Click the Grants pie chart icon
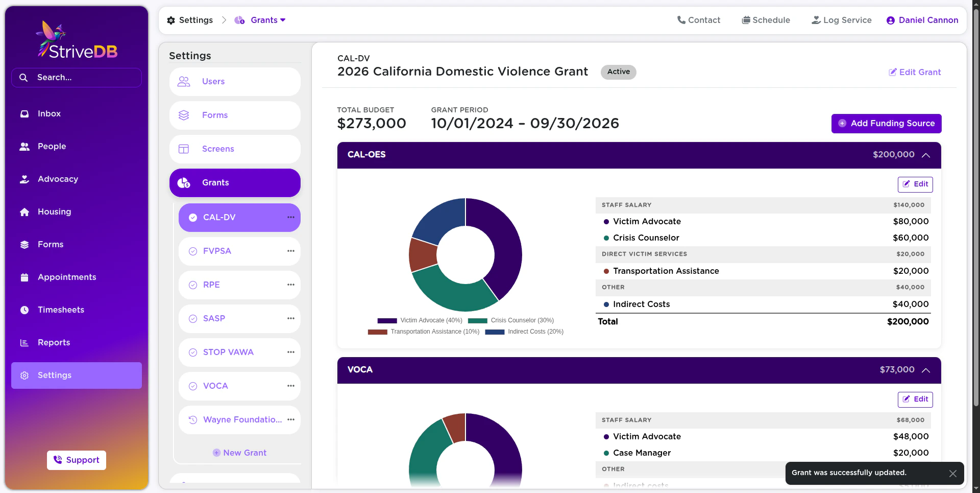The width and height of the screenshot is (980, 493). [x=184, y=183]
